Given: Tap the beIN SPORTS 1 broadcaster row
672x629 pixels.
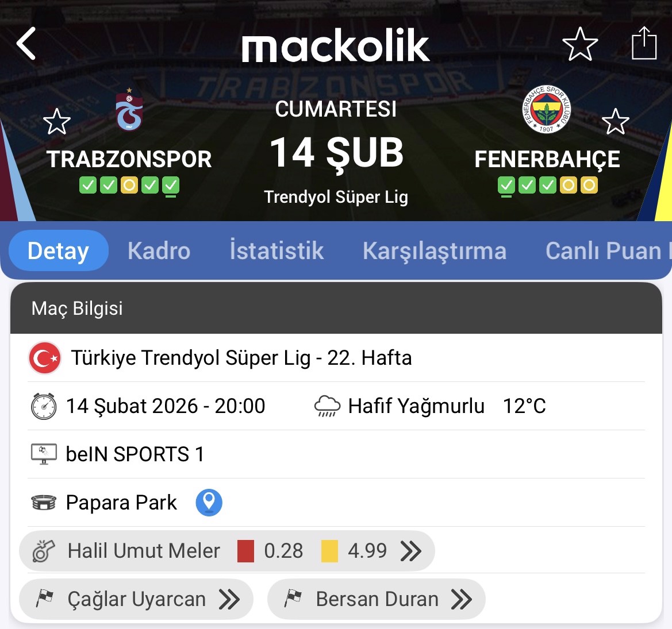Looking at the screenshot, I should 135,454.
